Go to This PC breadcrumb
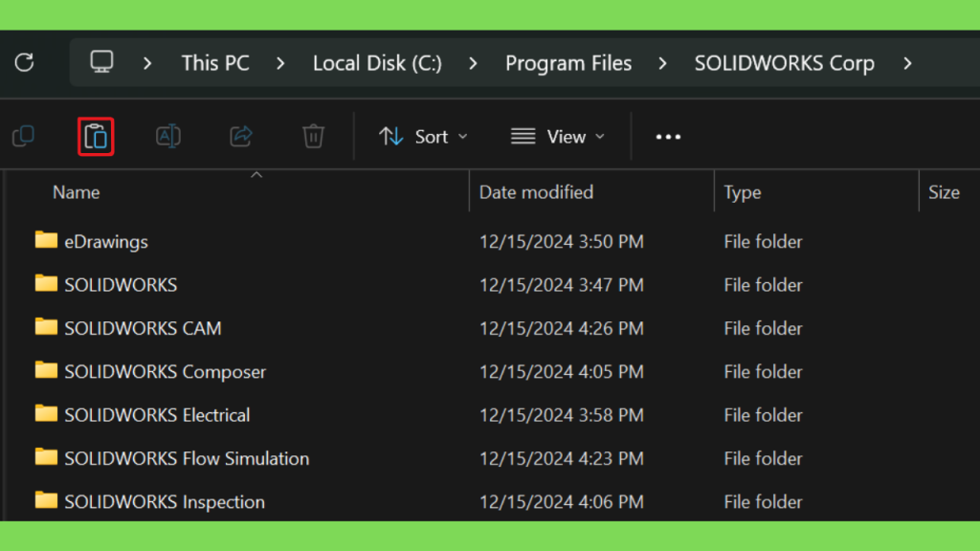The image size is (980, 551). click(x=215, y=63)
